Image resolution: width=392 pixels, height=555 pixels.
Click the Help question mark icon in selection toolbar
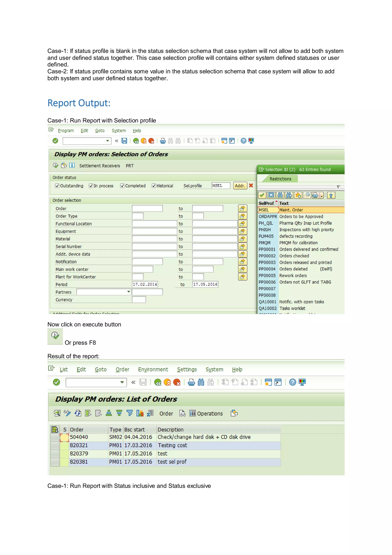tap(243, 141)
